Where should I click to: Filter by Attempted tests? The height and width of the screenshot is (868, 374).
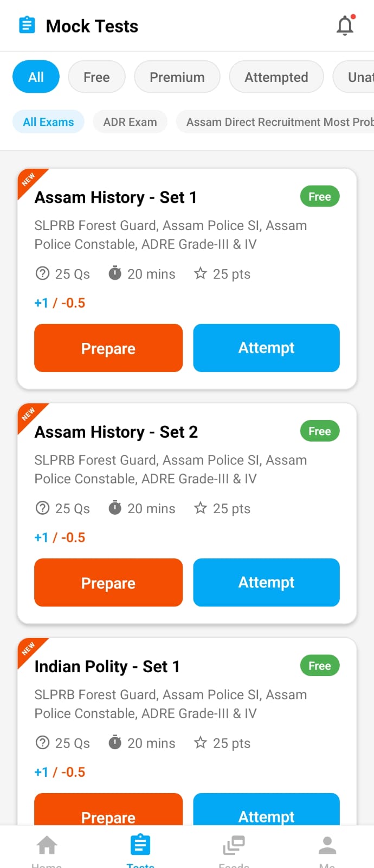[x=276, y=77]
